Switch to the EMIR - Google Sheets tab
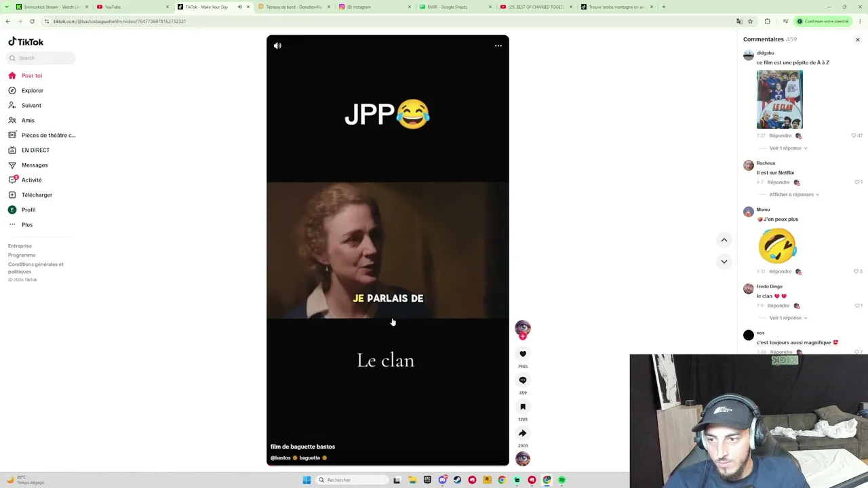868x488 pixels. coord(454,7)
